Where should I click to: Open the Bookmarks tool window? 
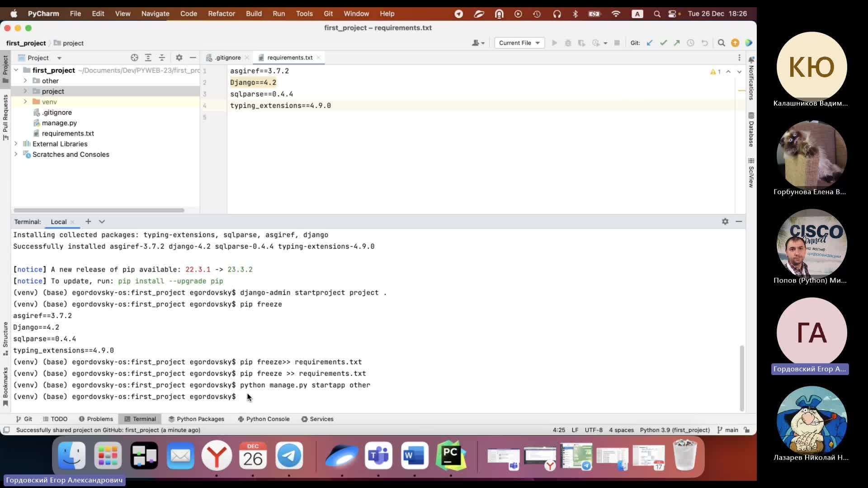[5, 387]
